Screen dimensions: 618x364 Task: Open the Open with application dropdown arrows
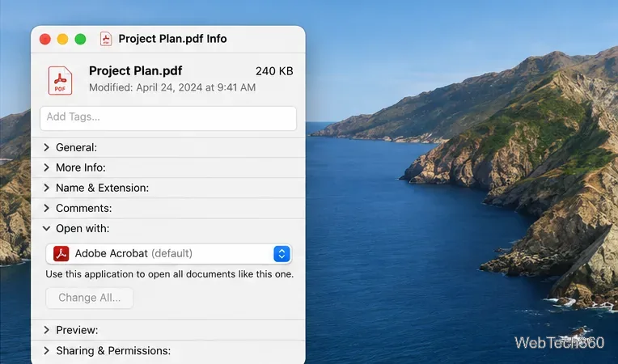tap(281, 254)
